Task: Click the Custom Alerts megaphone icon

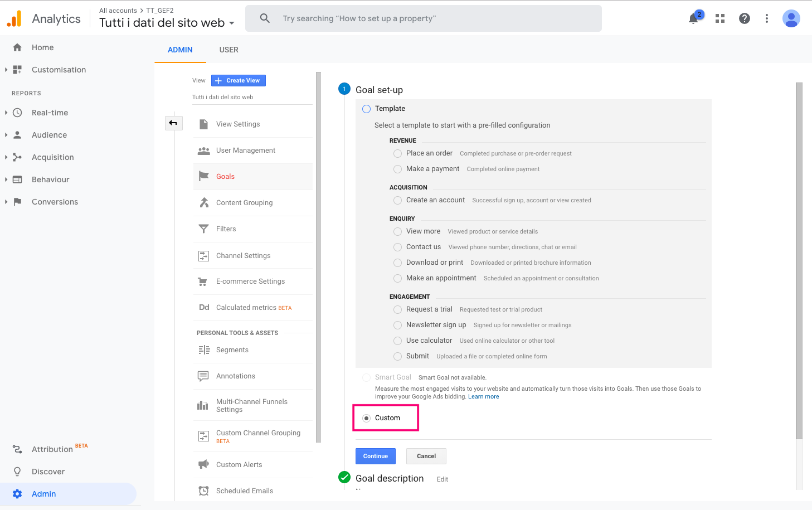Action: 203,464
